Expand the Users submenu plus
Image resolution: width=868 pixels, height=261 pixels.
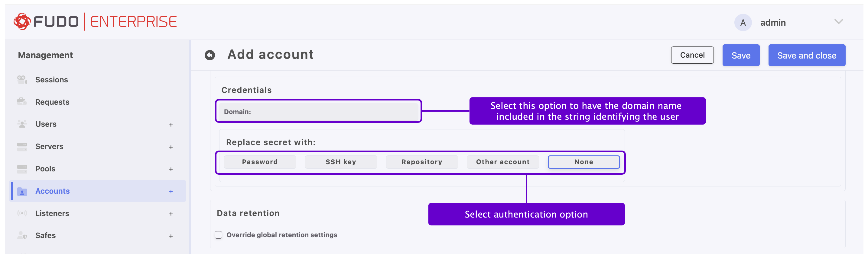click(x=171, y=125)
